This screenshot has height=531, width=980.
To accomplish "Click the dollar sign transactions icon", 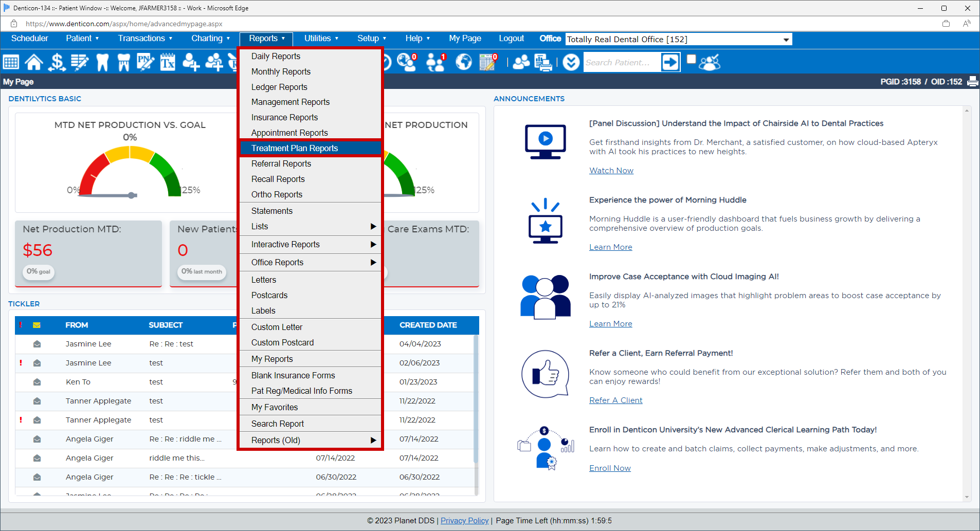I will coord(57,62).
